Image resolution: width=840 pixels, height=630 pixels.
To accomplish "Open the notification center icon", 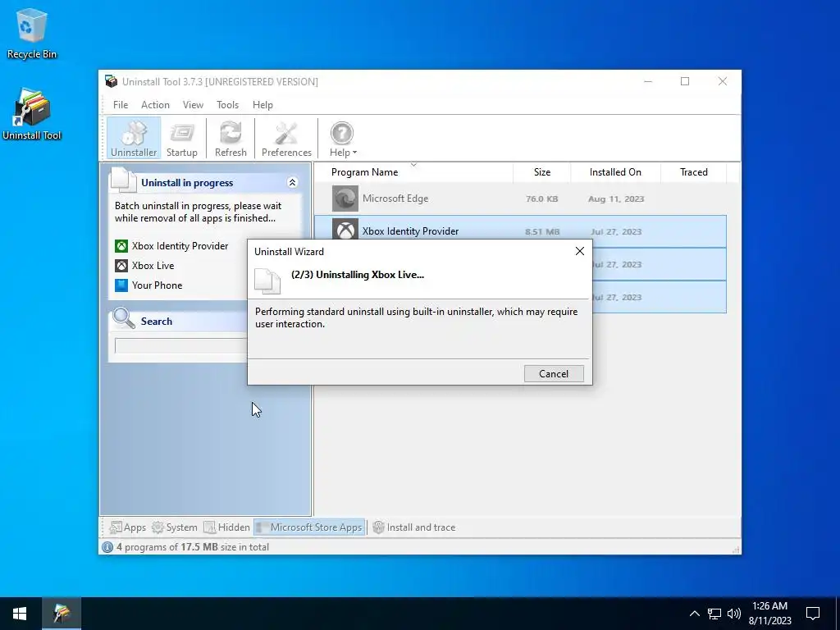I will click(813, 614).
